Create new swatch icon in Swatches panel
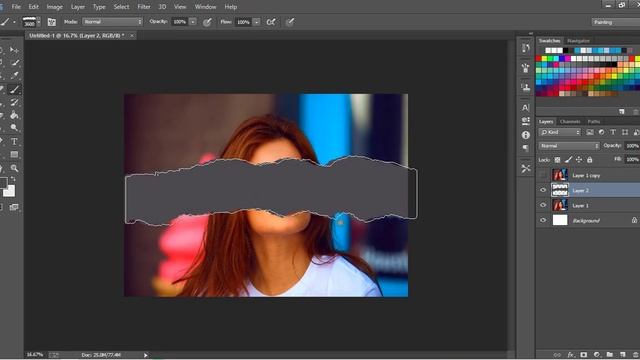The height and width of the screenshot is (360, 640). pyautogui.click(x=622, y=111)
